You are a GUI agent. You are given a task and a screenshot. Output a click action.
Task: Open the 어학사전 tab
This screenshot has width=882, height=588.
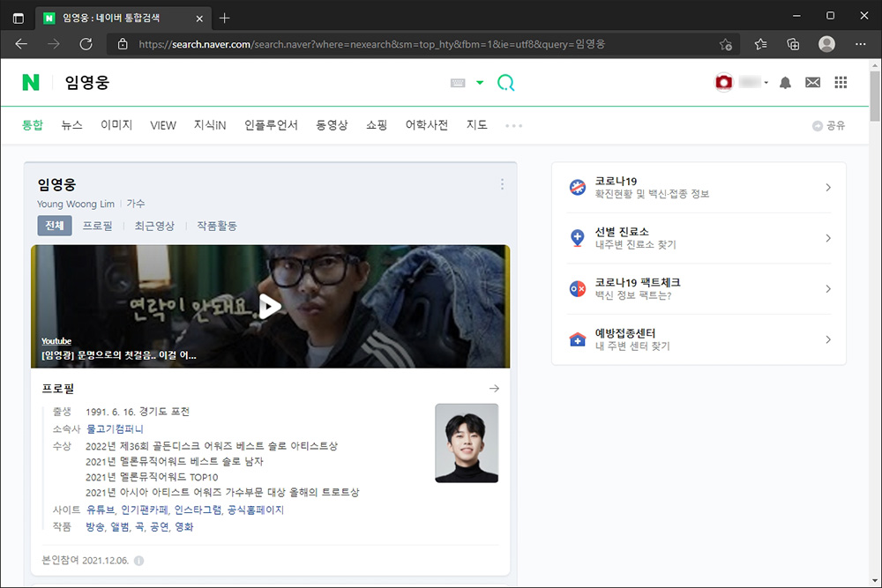point(426,125)
